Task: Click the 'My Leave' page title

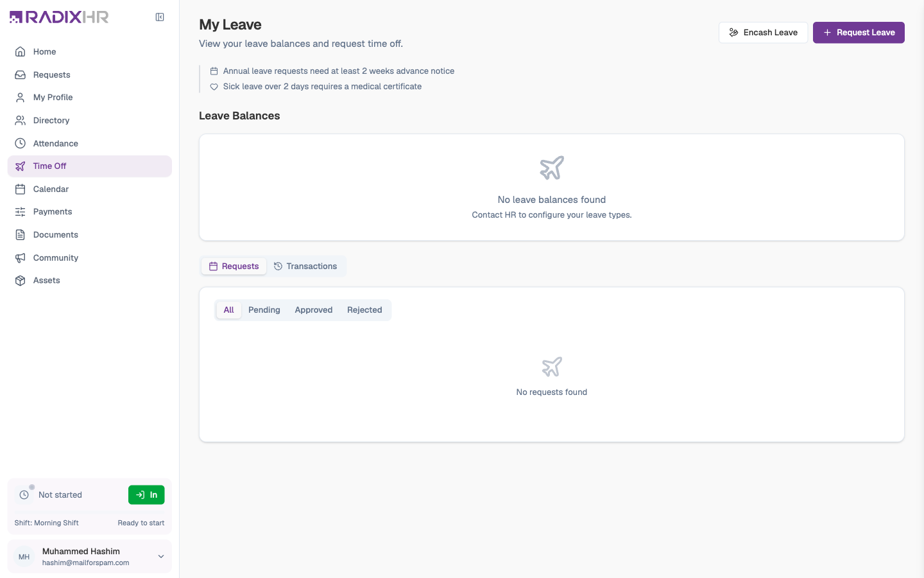Action: click(x=230, y=24)
